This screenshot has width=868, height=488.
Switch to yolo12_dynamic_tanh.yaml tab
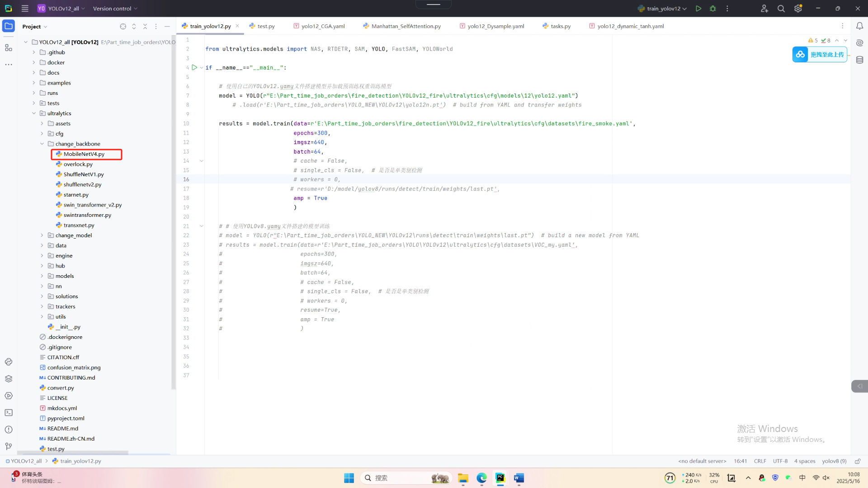(x=627, y=26)
